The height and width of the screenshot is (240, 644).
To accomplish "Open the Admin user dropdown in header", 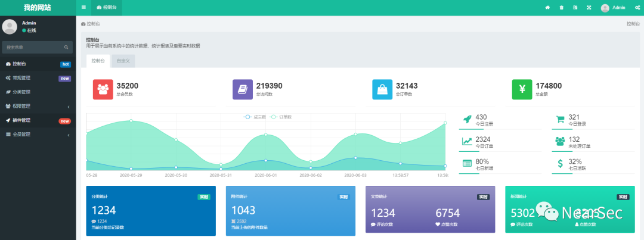I will pos(613,8).
